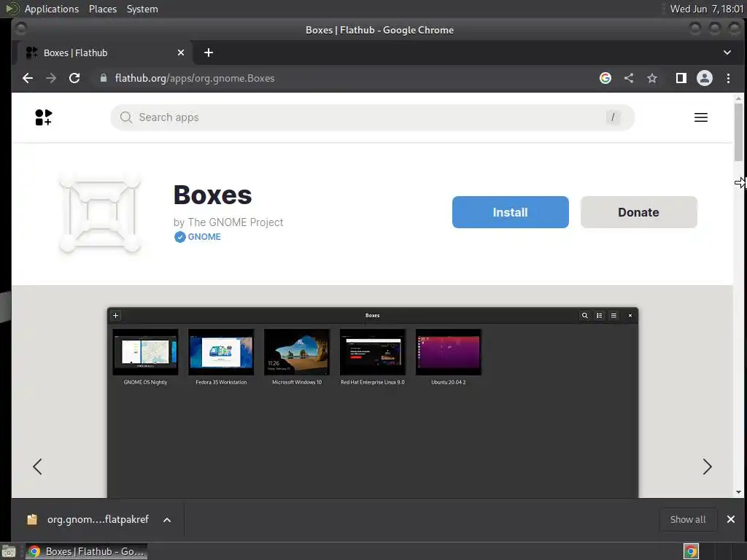Click the search magnifier icon in search bar
The height and width of the screenshot is (560, 747).
point(125,117)
